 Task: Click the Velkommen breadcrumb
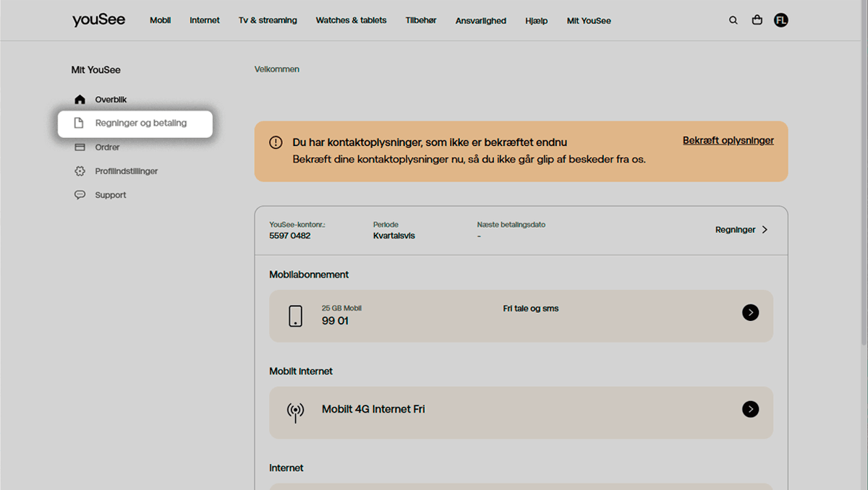coord(276,69)
